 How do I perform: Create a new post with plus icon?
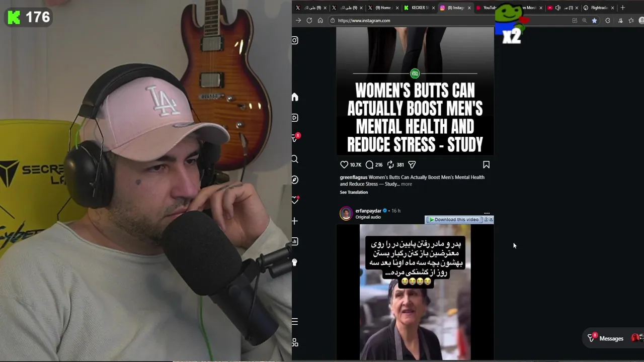[295, 221]
